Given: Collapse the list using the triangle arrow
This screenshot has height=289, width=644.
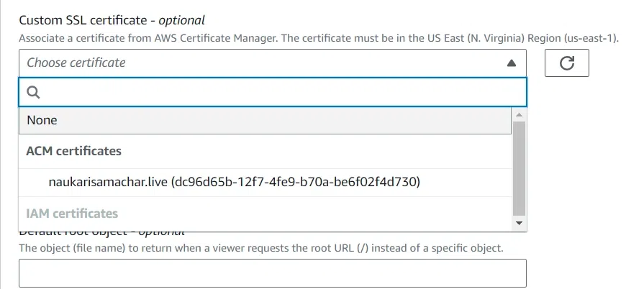Looking at the screenshot, I should [x=512, y=63].
